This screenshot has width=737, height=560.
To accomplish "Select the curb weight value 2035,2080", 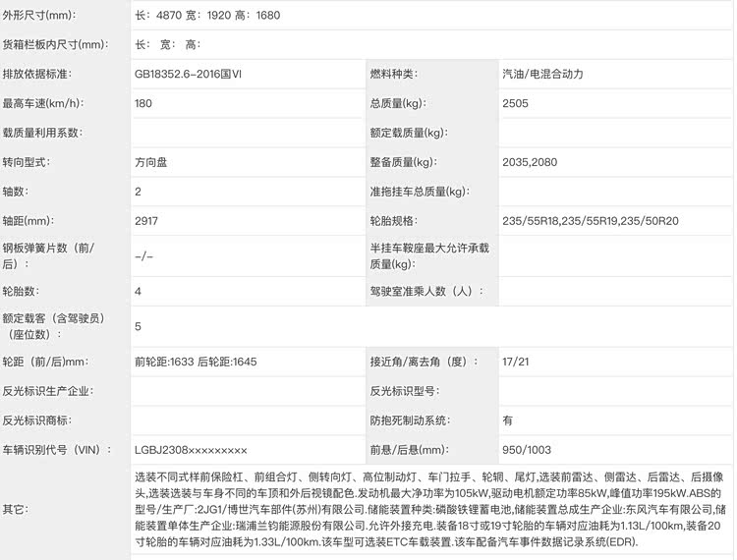I will click(x=528, y=162).
